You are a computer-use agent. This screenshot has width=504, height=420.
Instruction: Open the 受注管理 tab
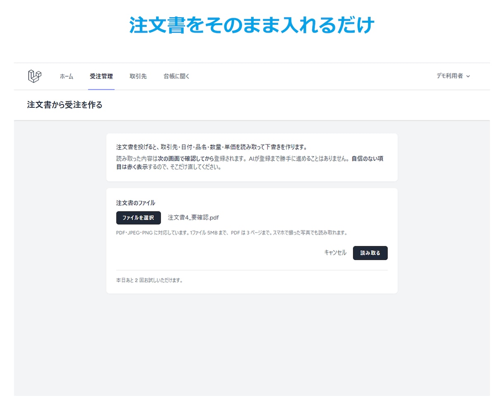pos(101,76)
